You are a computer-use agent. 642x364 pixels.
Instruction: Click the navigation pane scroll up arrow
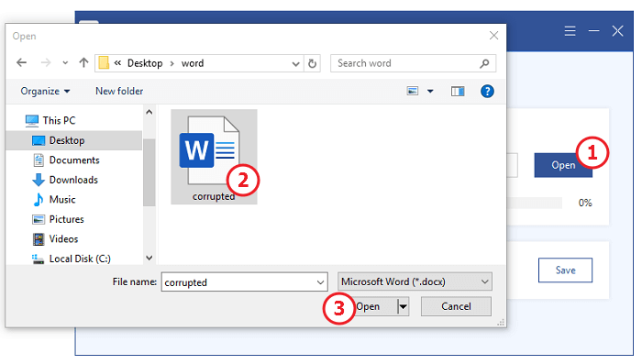[149, 112]
